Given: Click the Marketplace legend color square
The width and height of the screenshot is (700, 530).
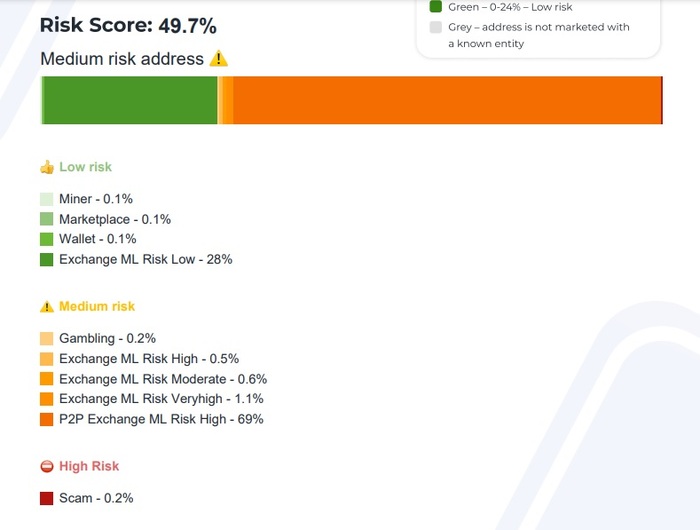Looking at the screenshot, I should coord(46,219).
